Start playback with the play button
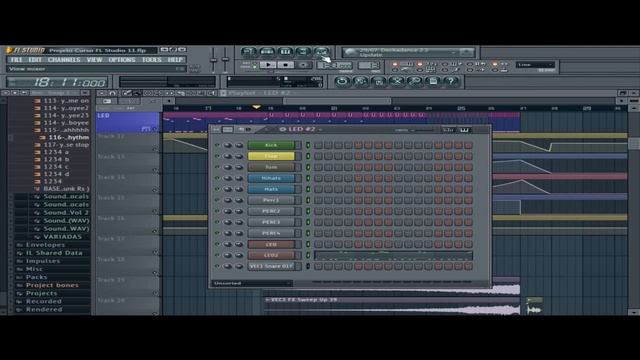Viewport: 640px width, 360px height. (268, 65)
